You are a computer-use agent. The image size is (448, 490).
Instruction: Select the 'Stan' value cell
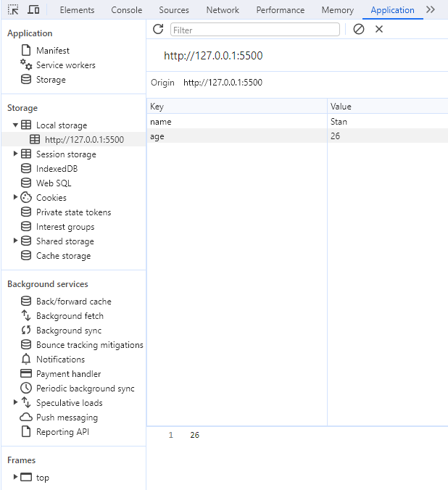pos(388,122)
